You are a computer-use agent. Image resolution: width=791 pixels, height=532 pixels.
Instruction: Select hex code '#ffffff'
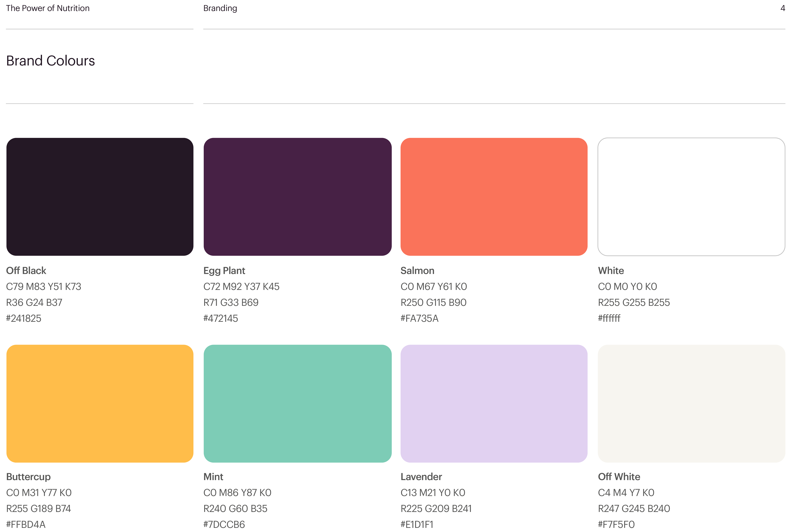[609, 318]
